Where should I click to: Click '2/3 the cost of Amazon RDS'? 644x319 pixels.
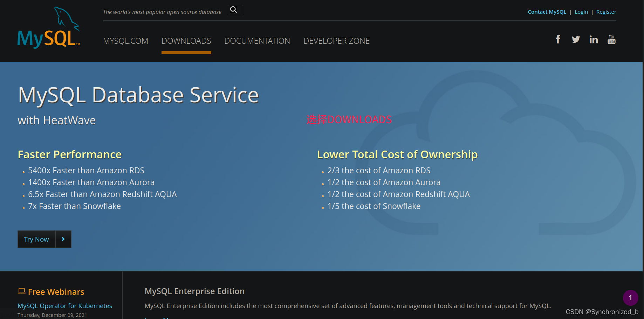(x=379, y=171)
